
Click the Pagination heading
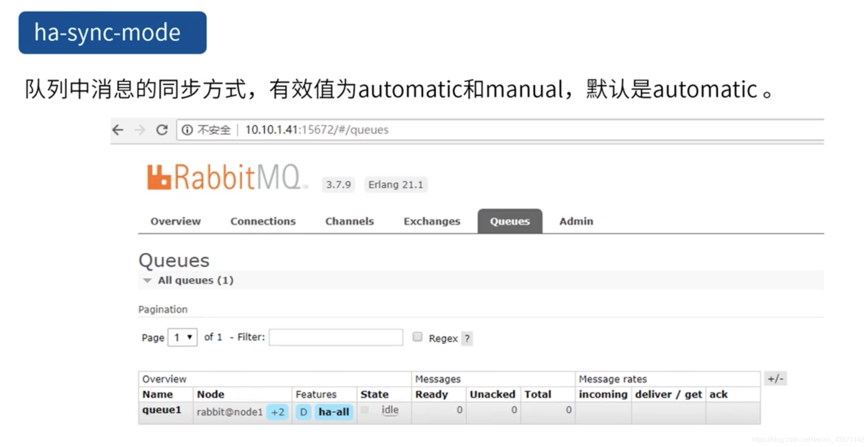click(163, 309)
